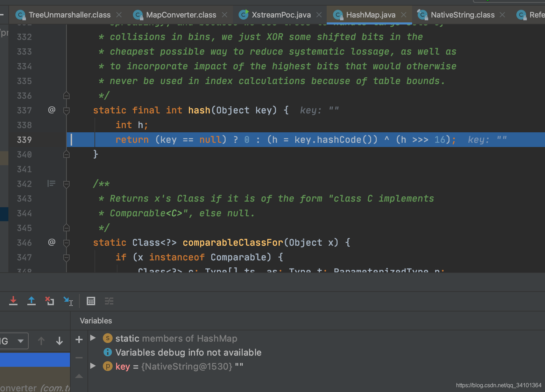Close the HashMap.java tab
This screenshot has height=392, width=545.
(404, 15)
